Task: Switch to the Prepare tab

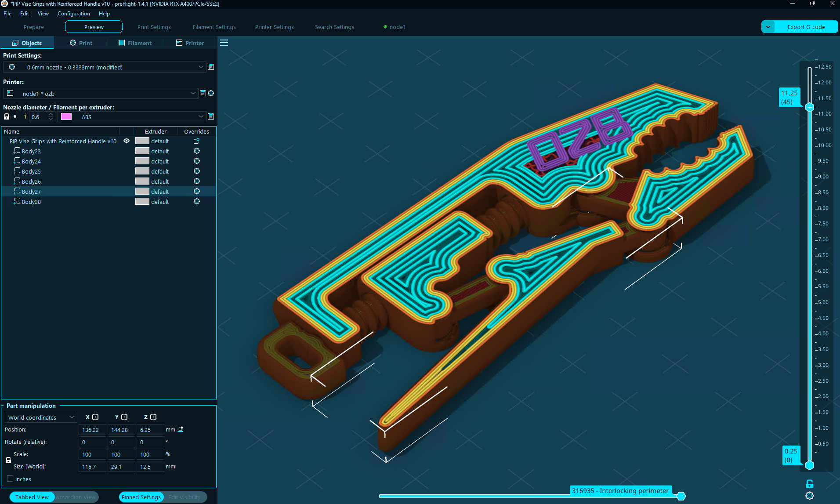Action: click(x=34, y=27)
